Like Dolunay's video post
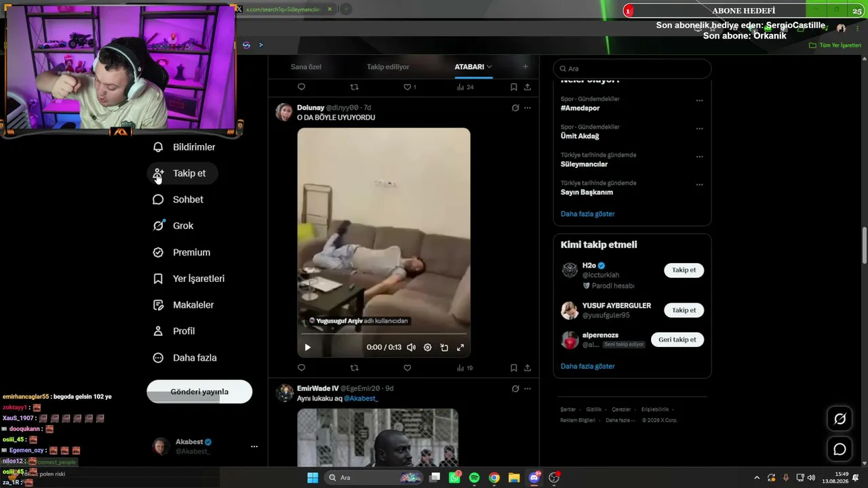 click(407, 368)
